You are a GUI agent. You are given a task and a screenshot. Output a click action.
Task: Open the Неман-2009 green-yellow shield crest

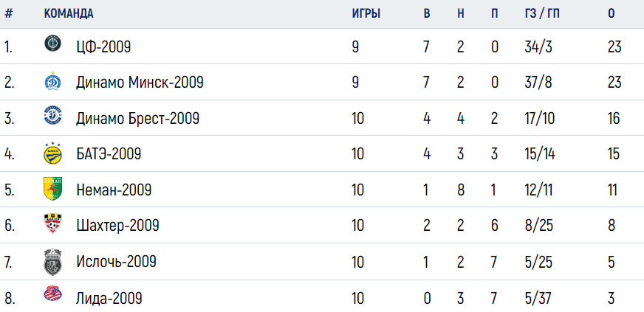52,189
